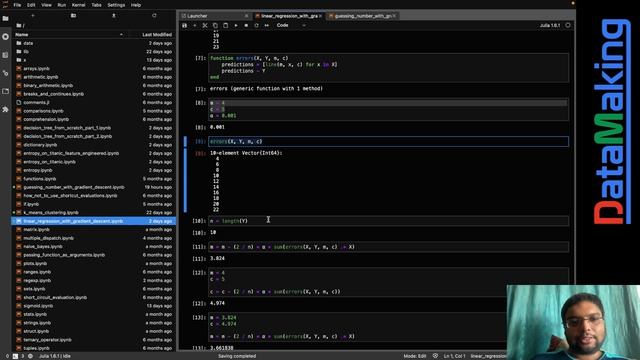Interrupt the kernel with stop icon
The width and height of the screenshot is (640, 360).
click(x=246, y=25)
